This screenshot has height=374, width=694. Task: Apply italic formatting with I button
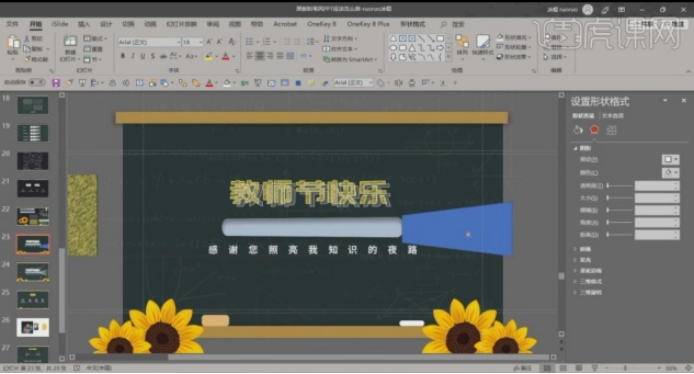point(132,56)
